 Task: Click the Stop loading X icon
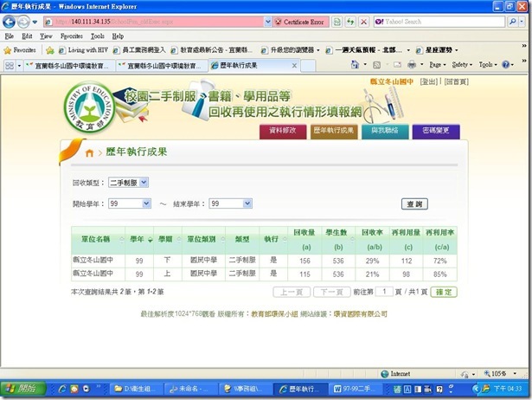click(x=363, y=22)
